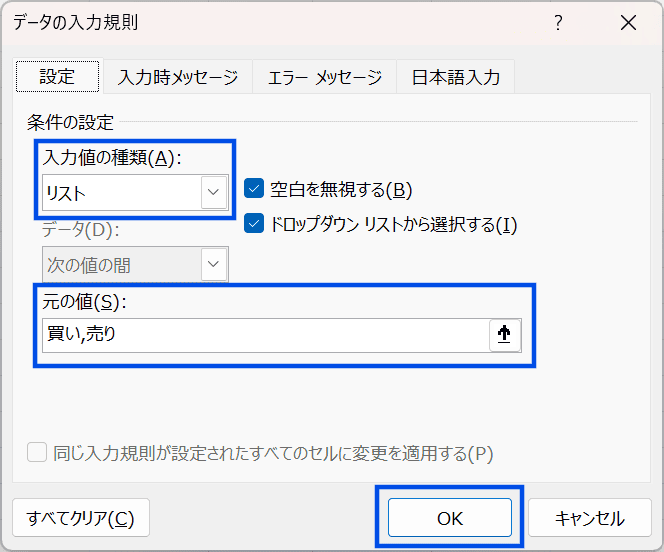Switch to the 設定 tab
Viewport: 664px width, 552px height.
point(57,77)
